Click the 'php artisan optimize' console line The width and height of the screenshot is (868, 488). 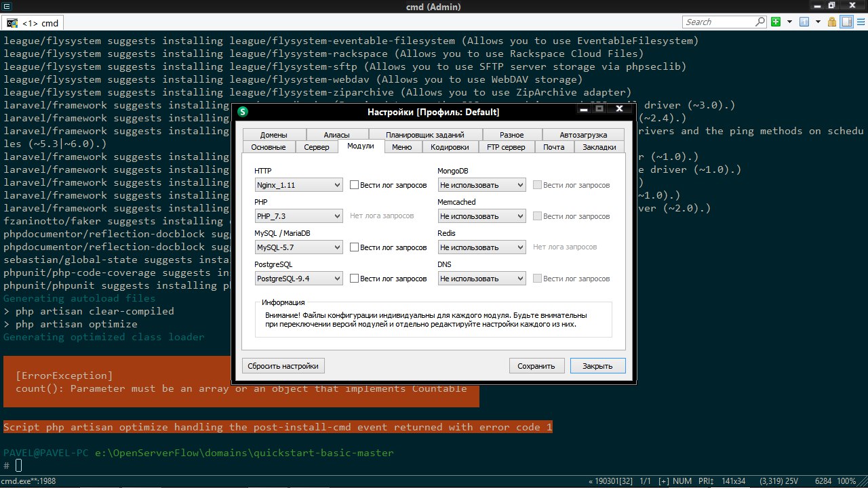[71, 324]
